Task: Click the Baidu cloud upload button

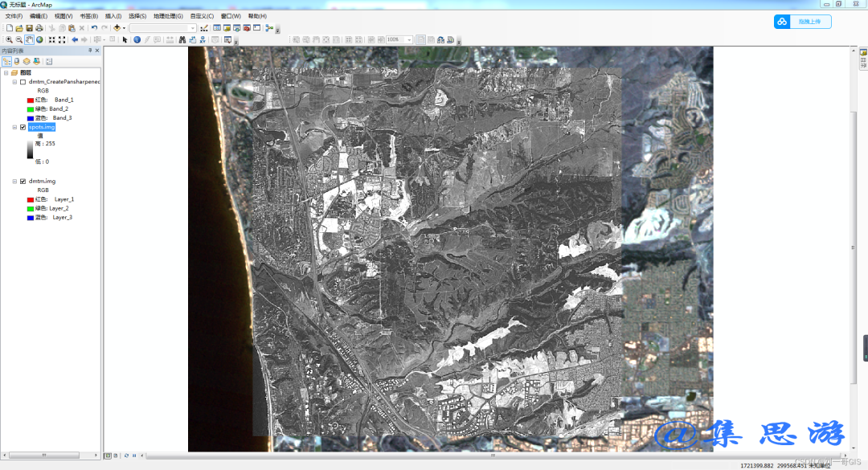Action: coord(803,22)
